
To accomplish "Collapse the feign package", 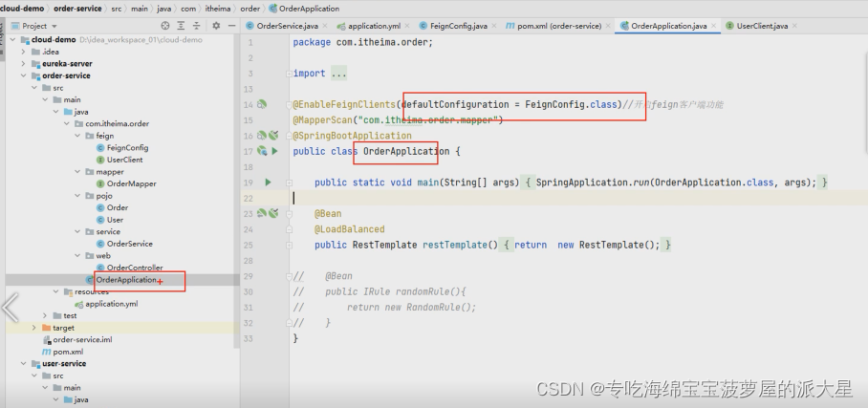I will pyautogui.click(x=77, y=136).
